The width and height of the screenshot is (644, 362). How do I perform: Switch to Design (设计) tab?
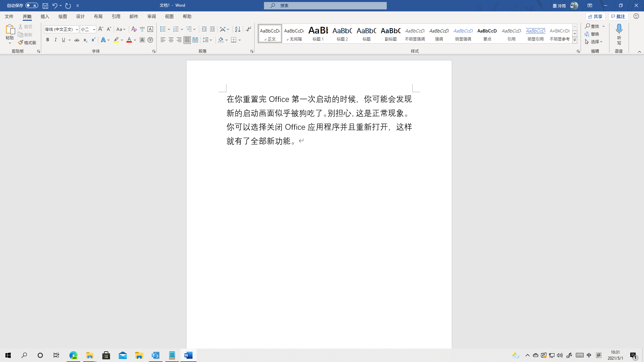tap(80, 16)
